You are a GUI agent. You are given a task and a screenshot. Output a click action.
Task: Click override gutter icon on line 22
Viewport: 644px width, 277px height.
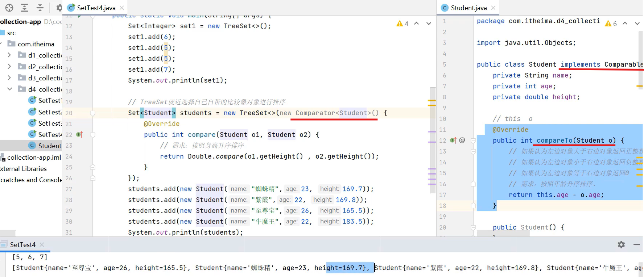tap(80, 135)
